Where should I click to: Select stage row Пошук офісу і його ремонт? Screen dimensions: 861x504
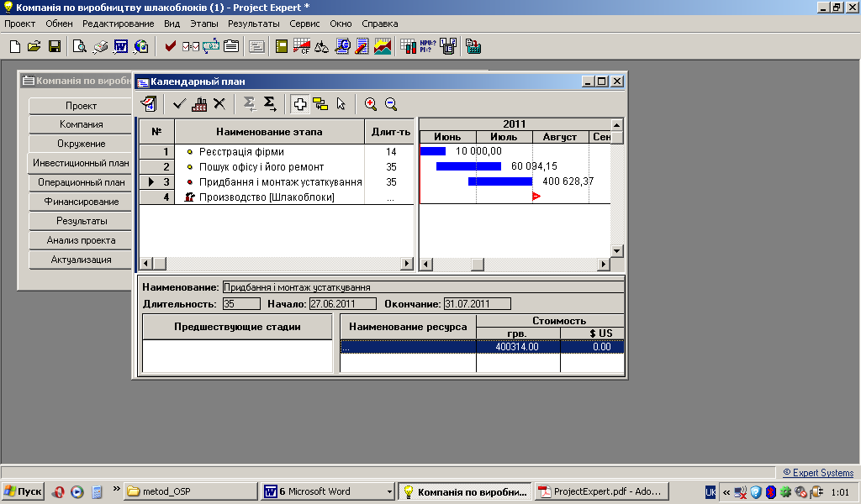click(276, 166)
